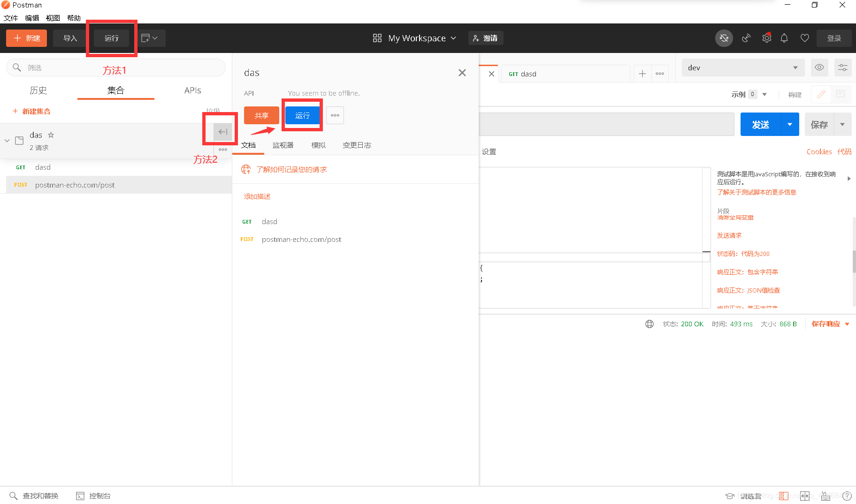
Task: Click the 运行 Runner button in the top toolbar
Action: point(111,38)
